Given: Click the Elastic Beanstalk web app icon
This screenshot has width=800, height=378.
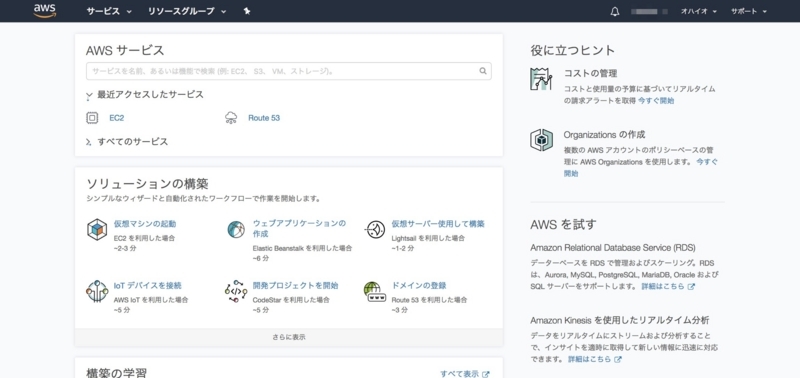Looking at the screenshot, I should [236, 229].
